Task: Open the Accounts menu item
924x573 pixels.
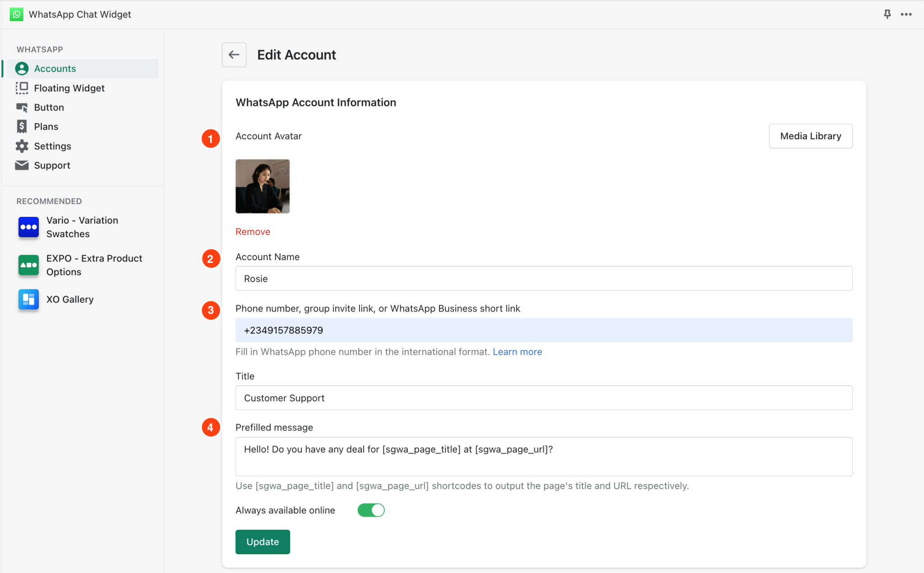Action: pyautogui.click(x=82, y=69)
